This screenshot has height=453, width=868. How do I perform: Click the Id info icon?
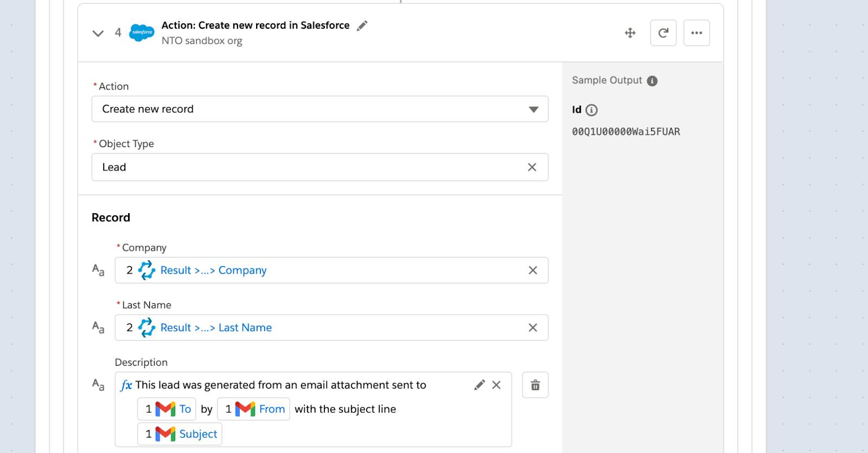(592, 110)
